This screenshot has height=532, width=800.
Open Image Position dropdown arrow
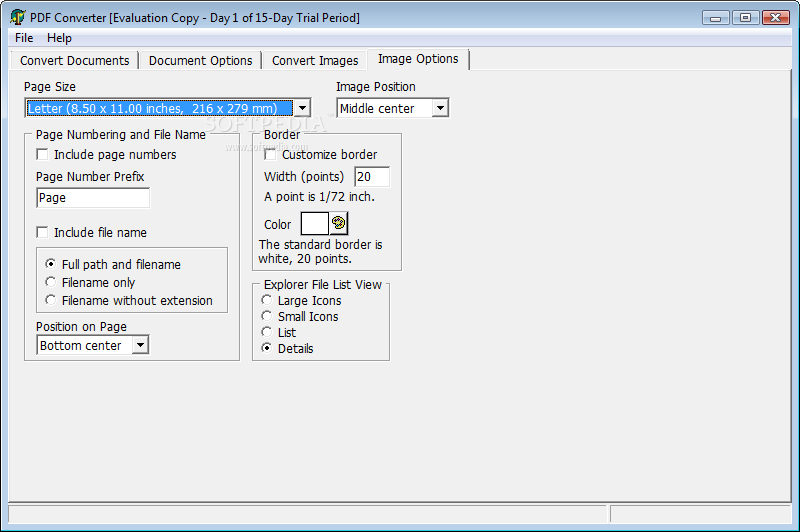coord(440,108)
